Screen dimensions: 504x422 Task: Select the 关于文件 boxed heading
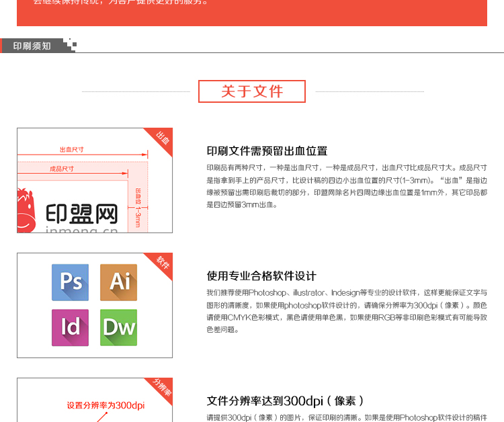pos(252,91)
